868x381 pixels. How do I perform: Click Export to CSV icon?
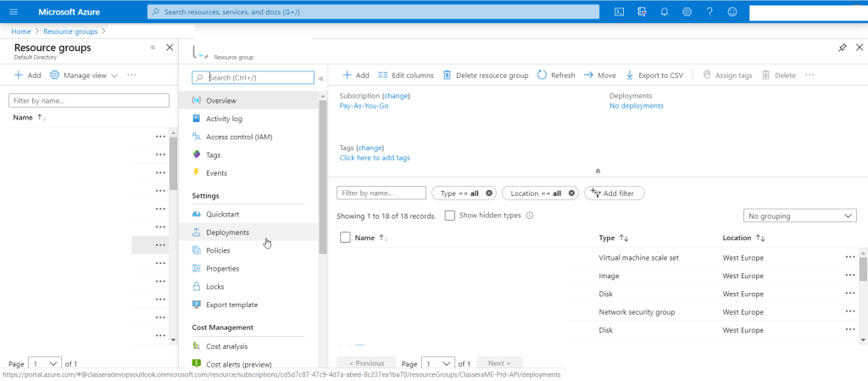click(630, 76)
